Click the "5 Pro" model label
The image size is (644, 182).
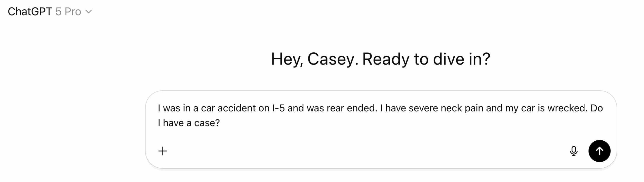[x=68, y=12]
